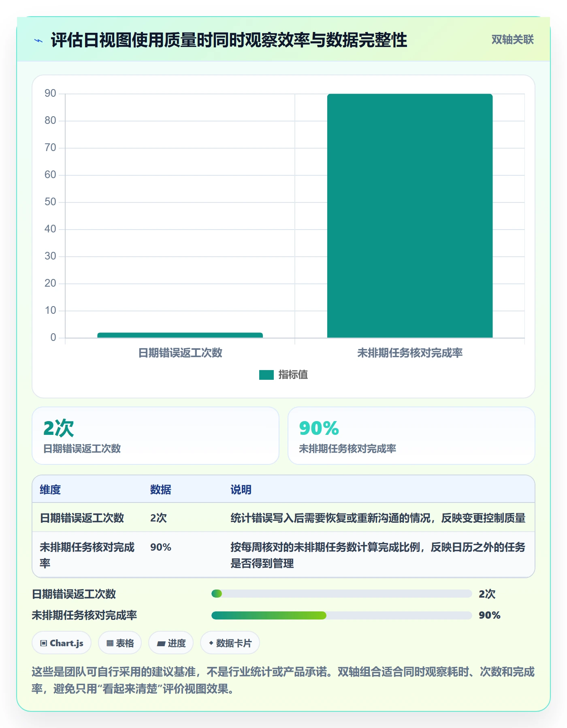Click the large 2次 value in the data card
The height and width of the screenshot is (728, 567).
[x=59, y=428]
